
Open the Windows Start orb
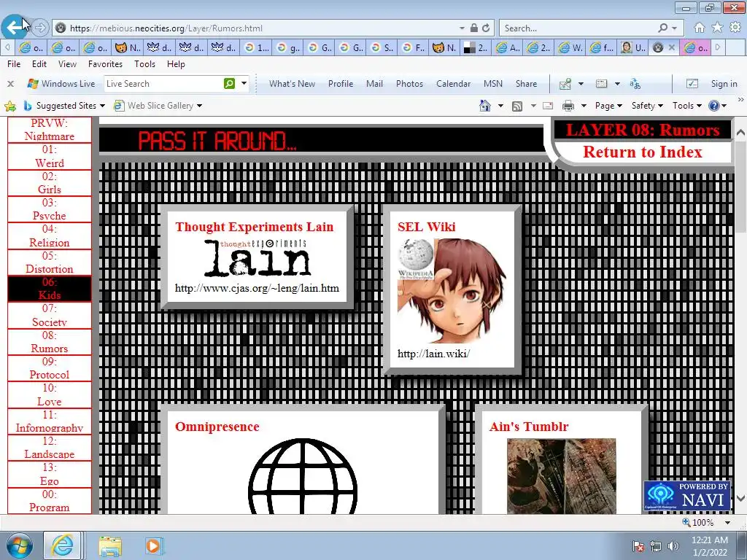(x=20, y=545)
